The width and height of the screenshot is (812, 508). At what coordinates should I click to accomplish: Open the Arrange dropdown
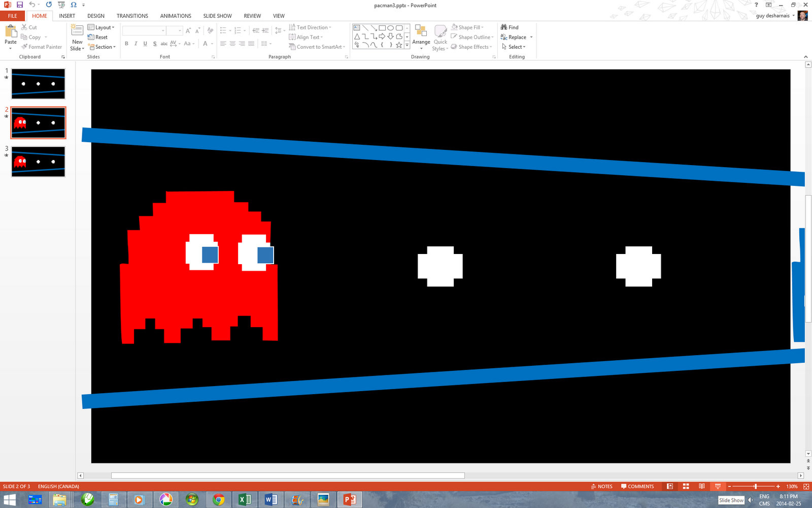pyautogui.click(x=421, y=37)
